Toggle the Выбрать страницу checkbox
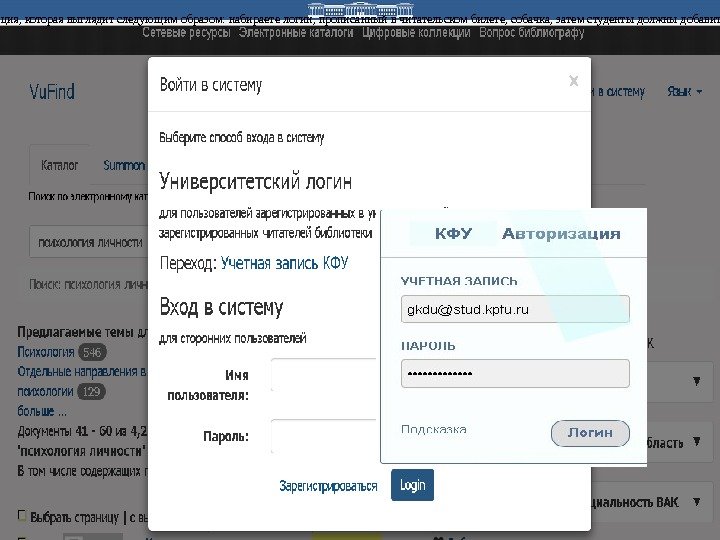 click(21, 515)
